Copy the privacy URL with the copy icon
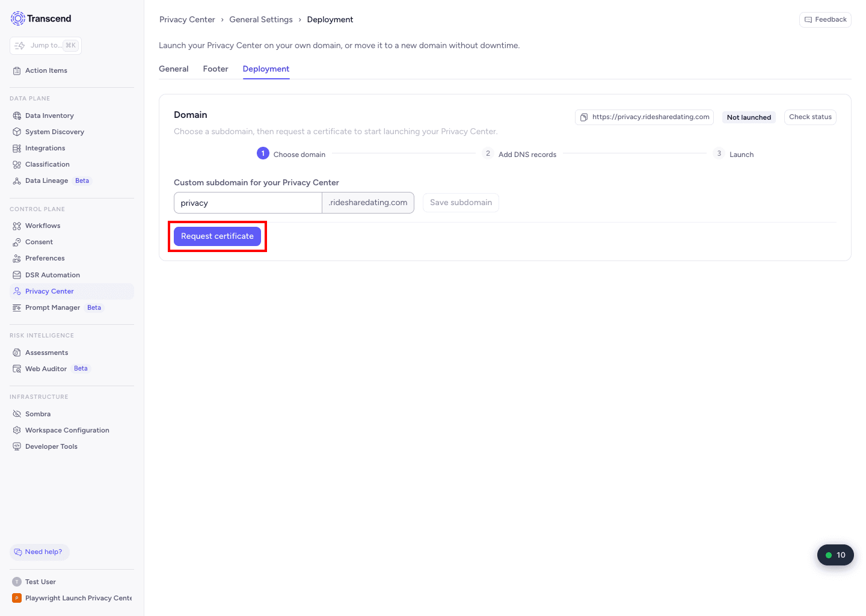The width and height of the screenshot is (866, 616). click(583, 117)
